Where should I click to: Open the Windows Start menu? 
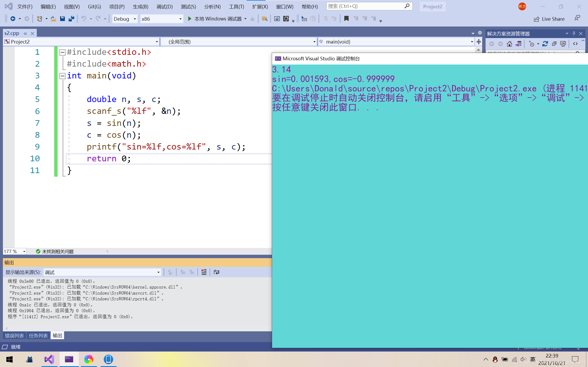[x=9, y=359]
